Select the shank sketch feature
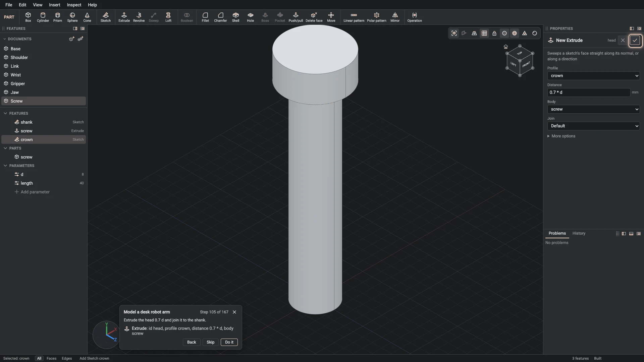The width and height of the screenshot is (644, 362). [x=44, y=122]
